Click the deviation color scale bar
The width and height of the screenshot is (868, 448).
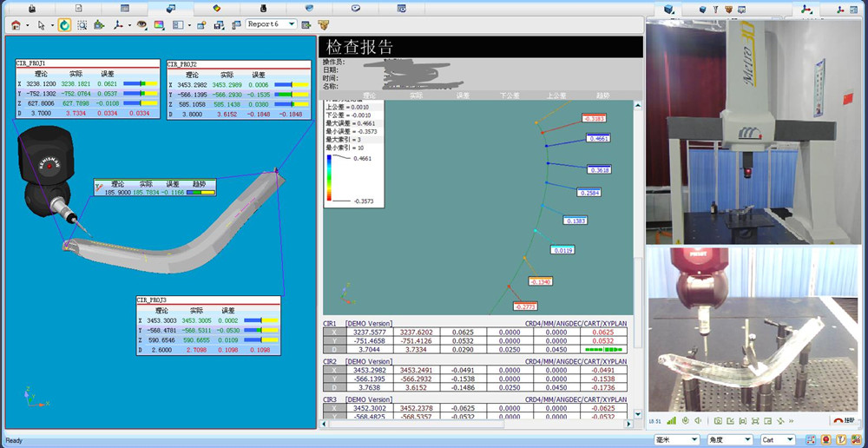point(330,180)
